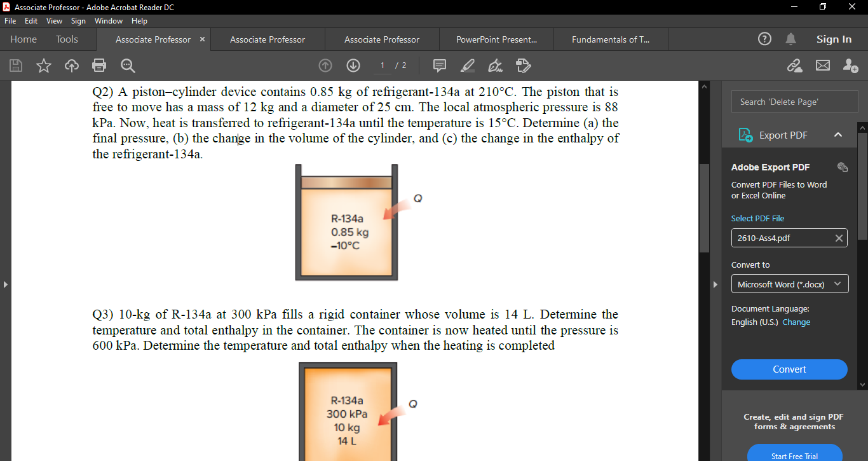Viewport: 868px width, 461px height.
Task: Click the Convert button
Action: 789,369
